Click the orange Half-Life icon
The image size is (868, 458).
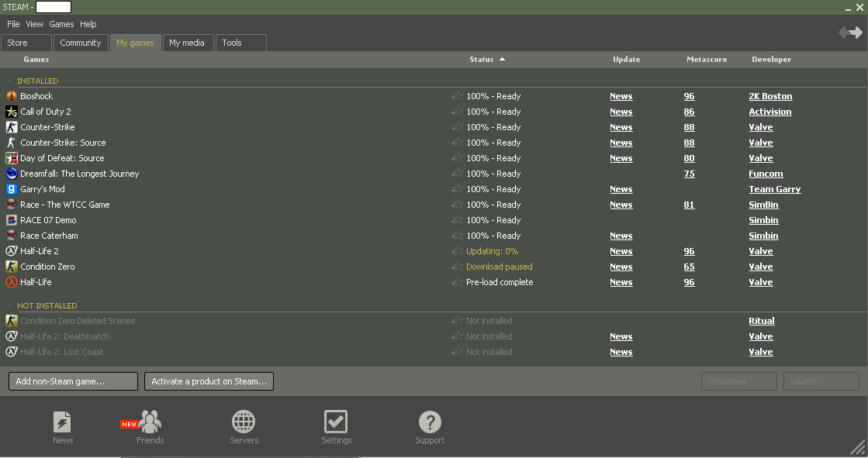coord(11,282)
